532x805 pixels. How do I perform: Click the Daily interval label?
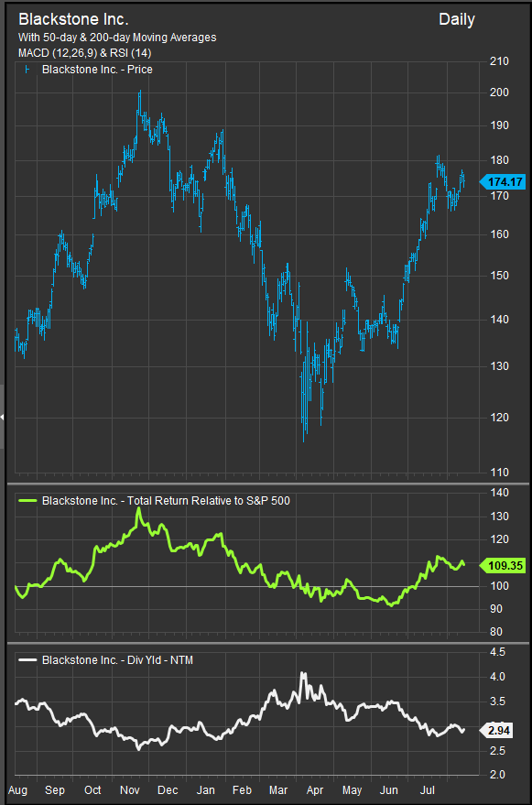pyautogui.click(x=457, y=20)
